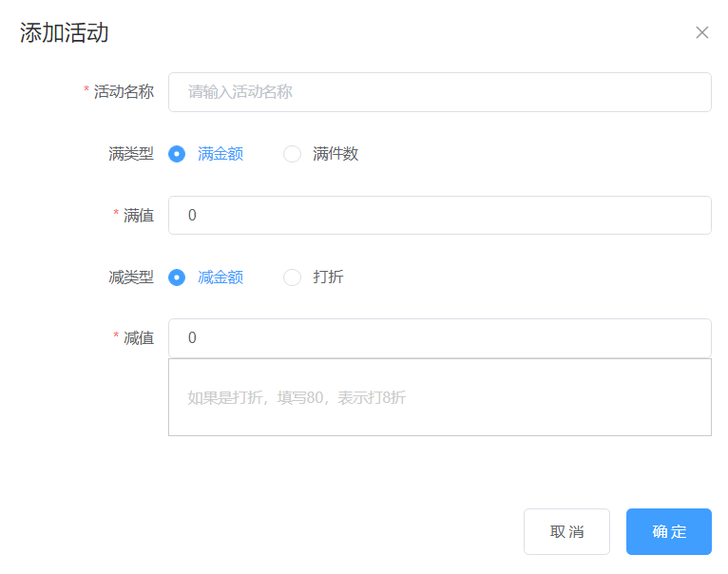Click the 添加活动 dialog title

pyautogui.click(x=64, y=33)
